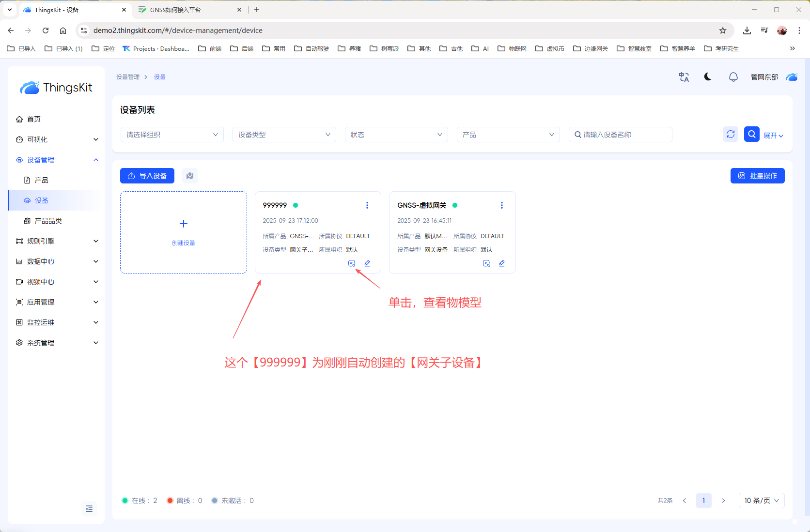810x532 pixels.
Task: Click the map view icon beside 导入设备
Action: point(190,176)
